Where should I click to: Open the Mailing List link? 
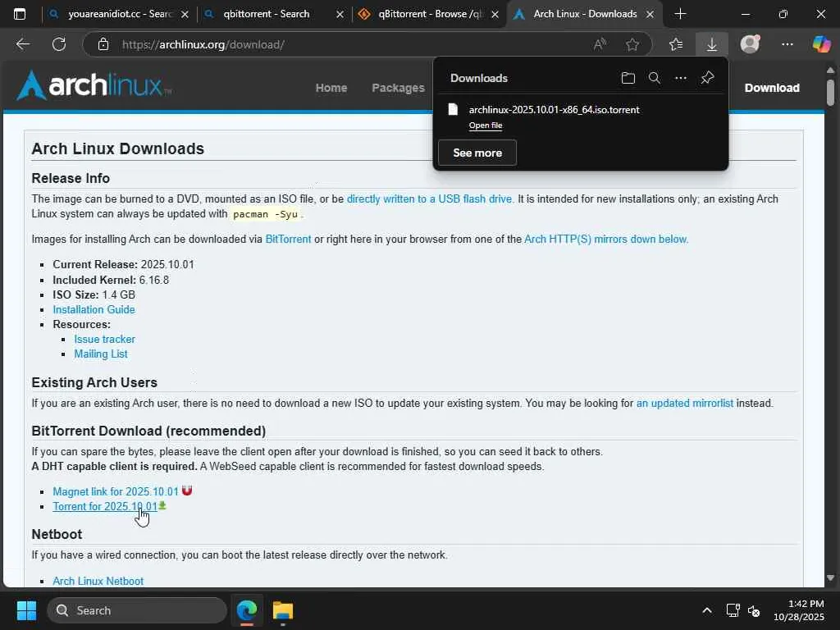click(101, 354)
